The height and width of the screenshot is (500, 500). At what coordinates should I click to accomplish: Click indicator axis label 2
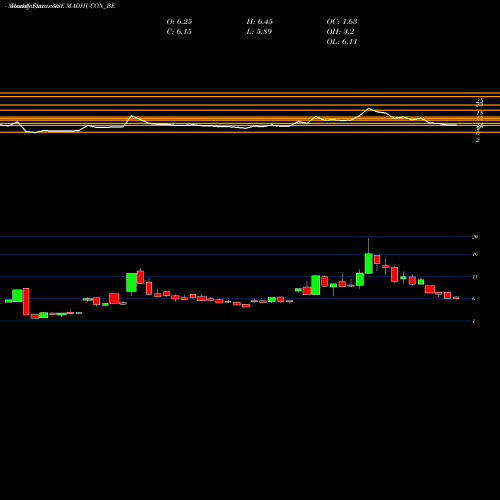point(478,140)
